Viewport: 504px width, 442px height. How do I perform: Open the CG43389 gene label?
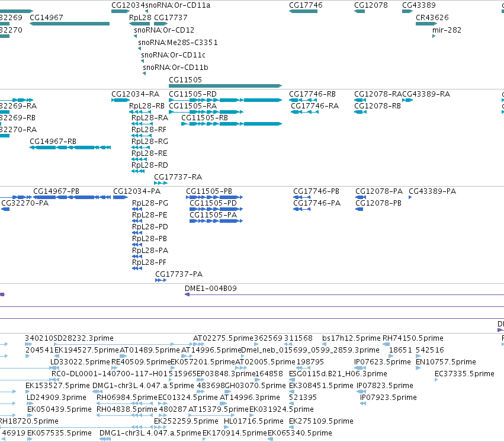click(419, 5)
